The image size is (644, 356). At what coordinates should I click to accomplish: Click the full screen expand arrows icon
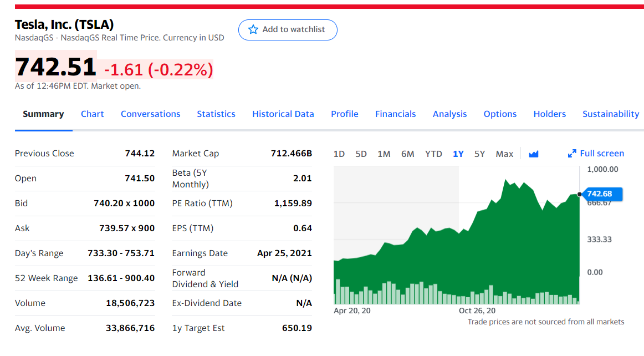pos(572,154)
